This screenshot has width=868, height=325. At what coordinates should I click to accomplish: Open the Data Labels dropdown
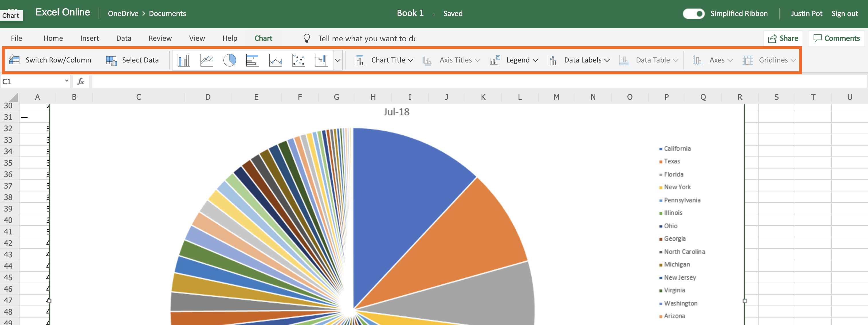[x=607, y=60]
